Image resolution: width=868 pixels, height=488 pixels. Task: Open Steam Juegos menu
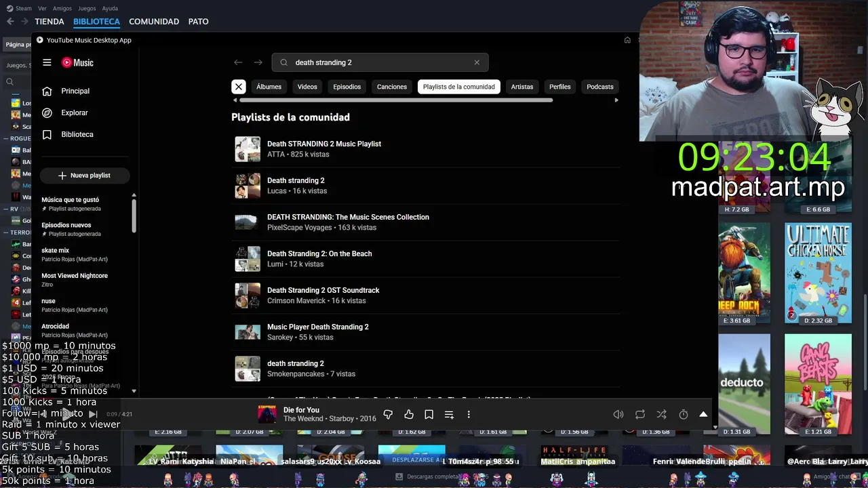(x=87, y=8)
